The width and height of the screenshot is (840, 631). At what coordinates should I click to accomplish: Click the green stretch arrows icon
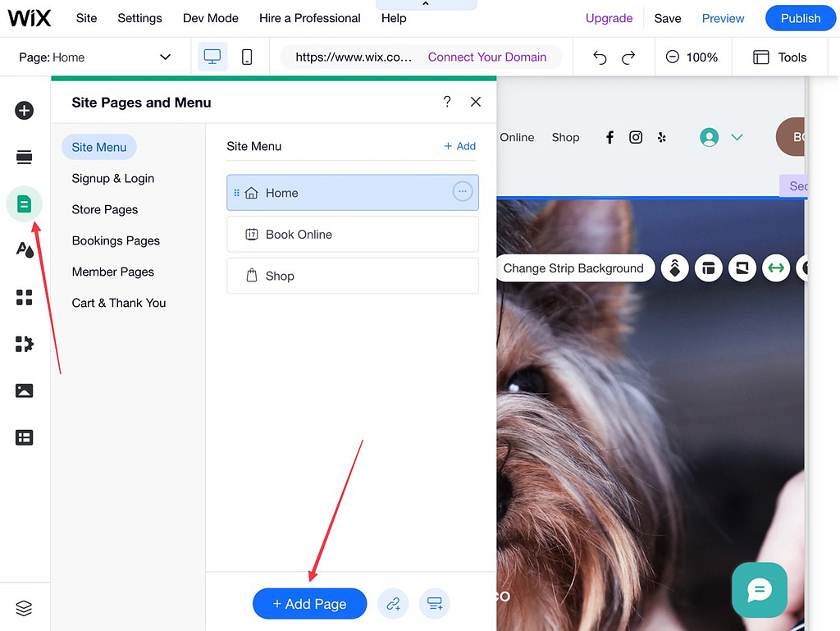point(776,267)
